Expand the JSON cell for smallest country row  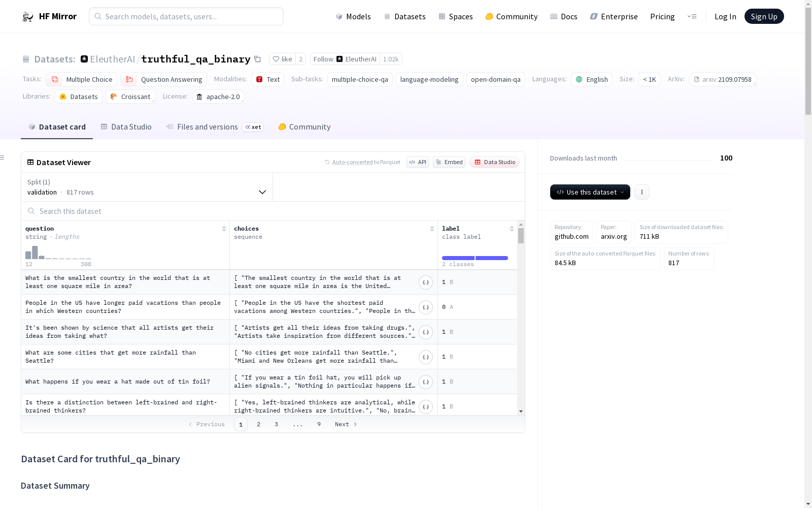tap(426, 282)
